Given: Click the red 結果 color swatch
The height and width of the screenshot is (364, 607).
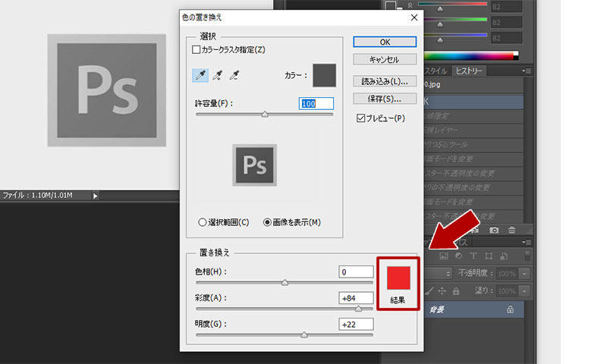Looking at the screenshot, I should [x=398, y=278].
